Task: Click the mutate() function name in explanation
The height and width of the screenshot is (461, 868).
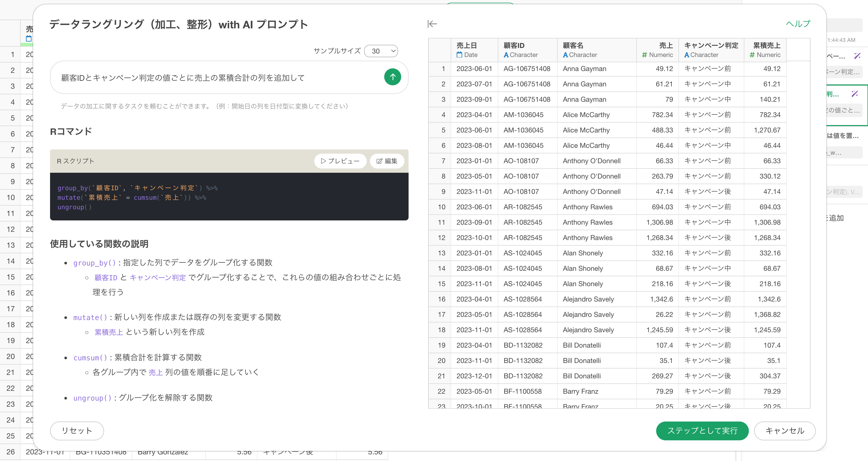Action: coord(90,318)
